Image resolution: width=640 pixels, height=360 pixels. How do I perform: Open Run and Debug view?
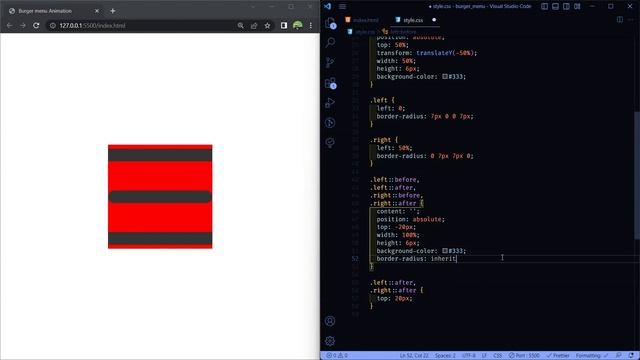point(330,103)
